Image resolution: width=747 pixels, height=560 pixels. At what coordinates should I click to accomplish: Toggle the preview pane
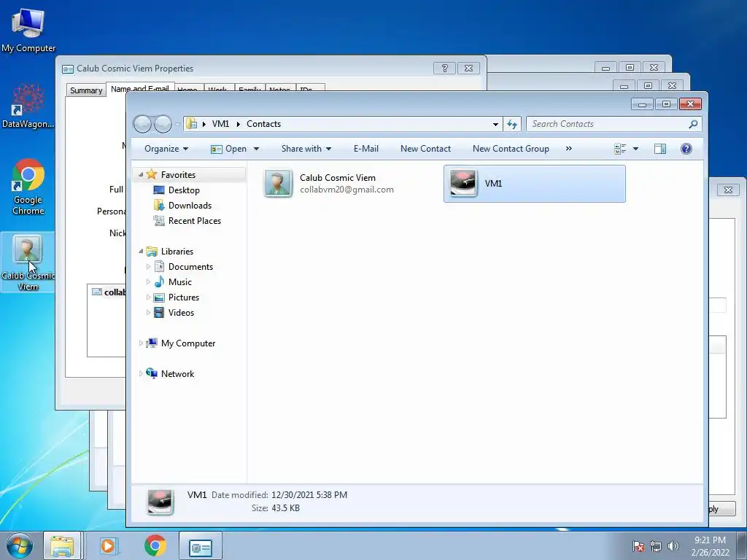[x=659, y=149]
